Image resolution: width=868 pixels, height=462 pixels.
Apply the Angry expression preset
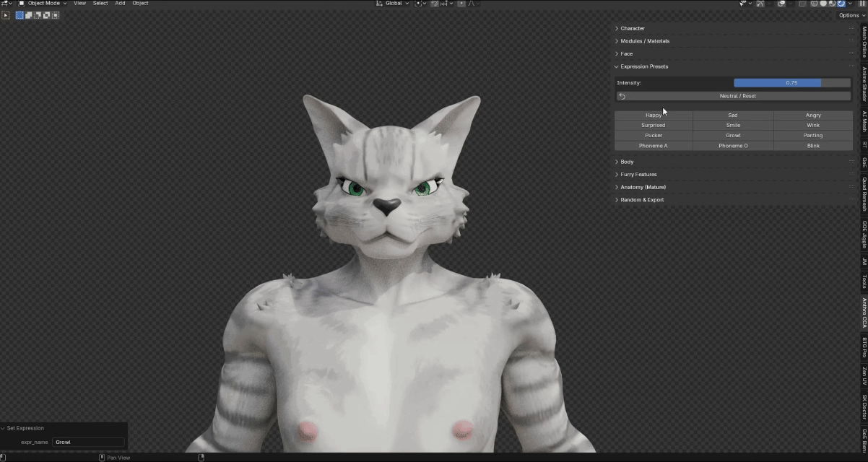(813, 115)
